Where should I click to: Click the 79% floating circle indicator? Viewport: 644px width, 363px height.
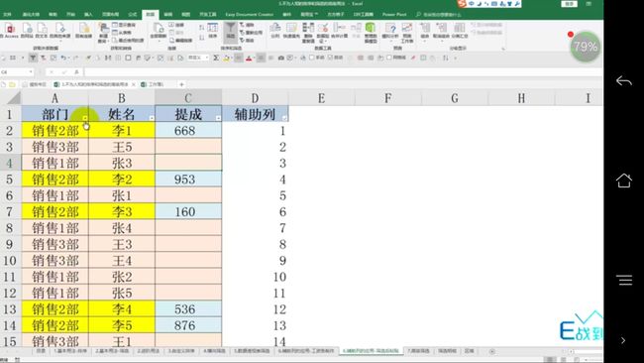click(x=586, y=47)
